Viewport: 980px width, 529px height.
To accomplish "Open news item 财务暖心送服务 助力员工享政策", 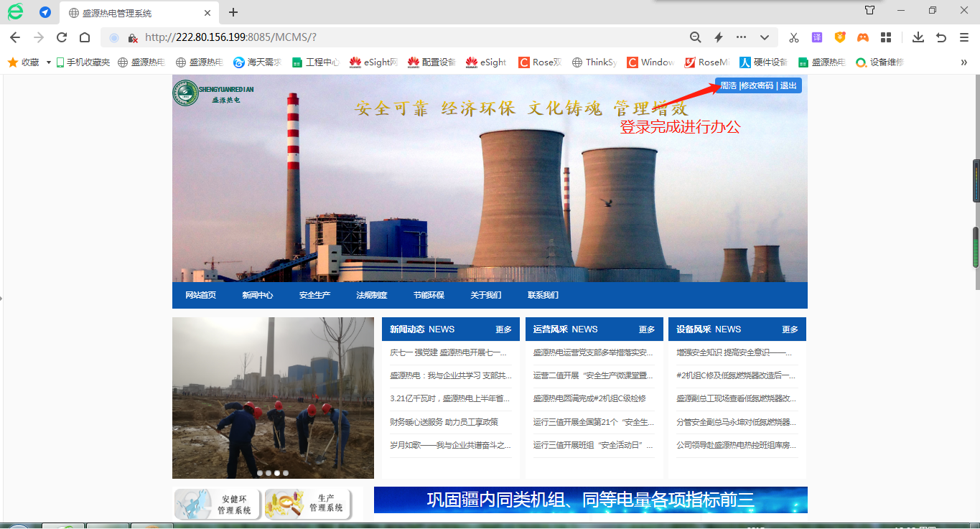I will (x=444, y=422).
